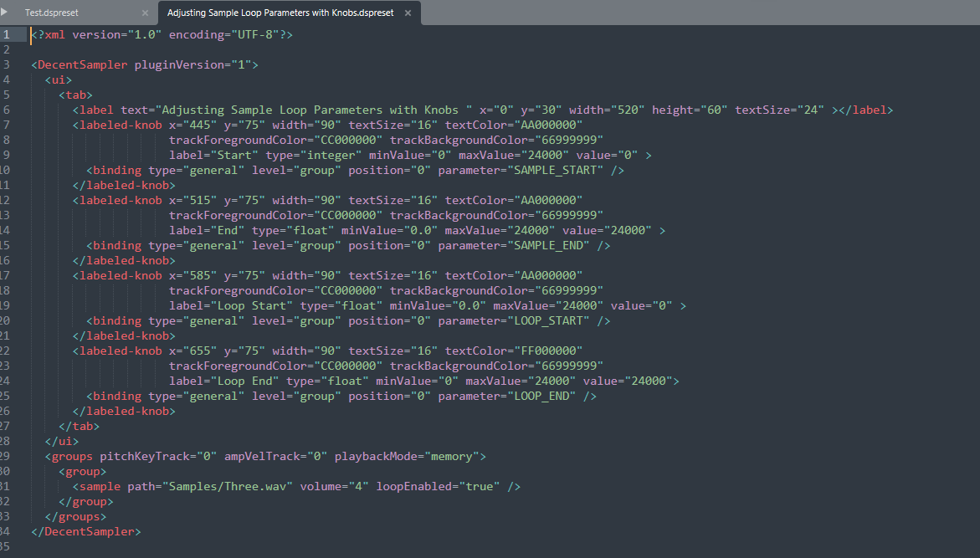
Task: Click height="60" attribute in label line
Action: point(690,110)
